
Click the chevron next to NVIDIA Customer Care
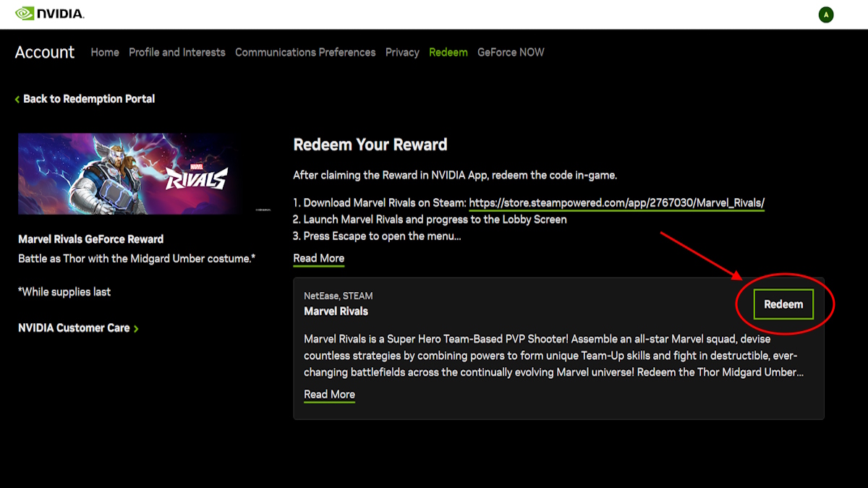136,328
